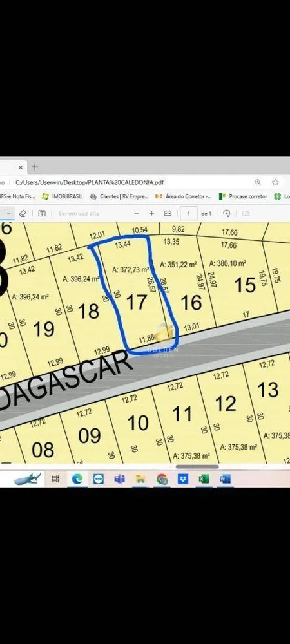The image size is (290, 644).
Task: Toggle fit to width view
Action: pos(168,213)
